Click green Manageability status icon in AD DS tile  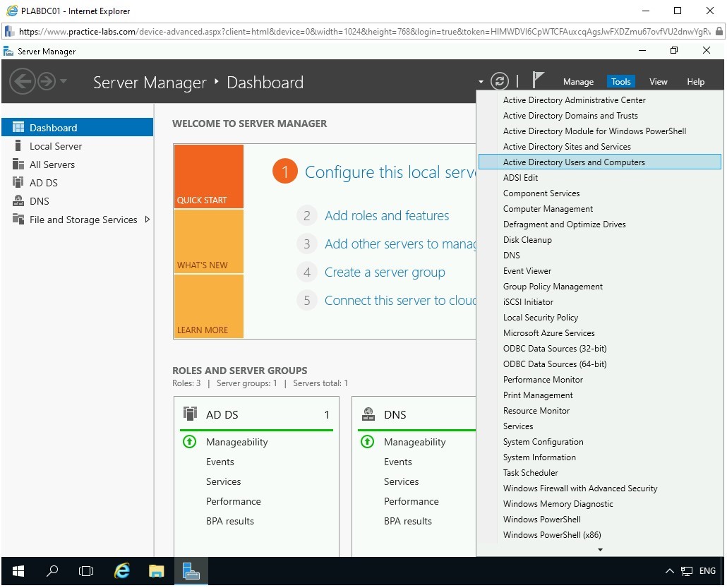point(190,441)
